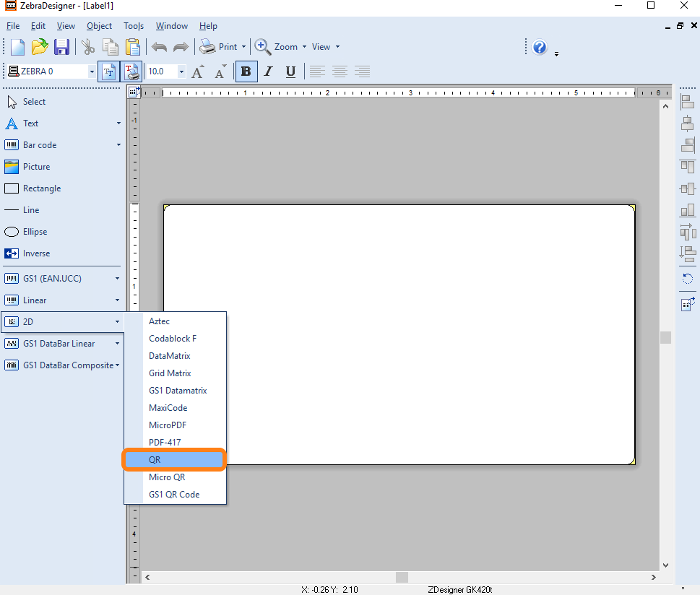The height and width of the screenshot is (595, 700).
Task: Toggle Italic text formatting
Action: tap(268, 71)
